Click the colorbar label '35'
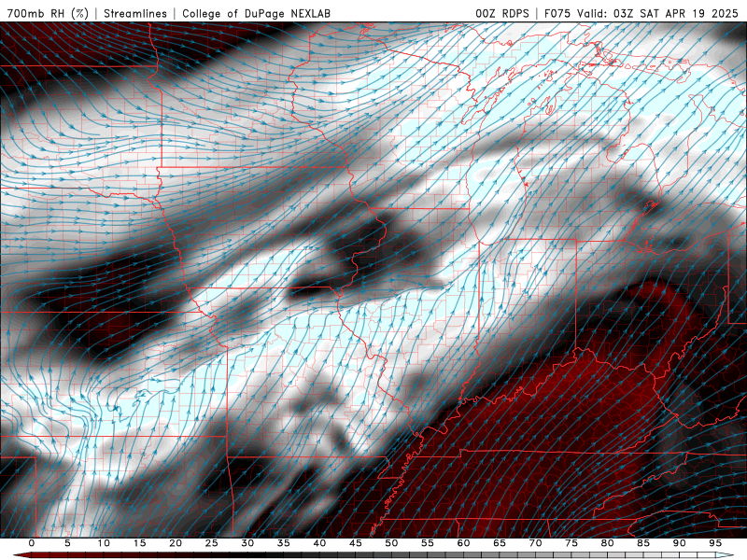 [x=284, y=543]
